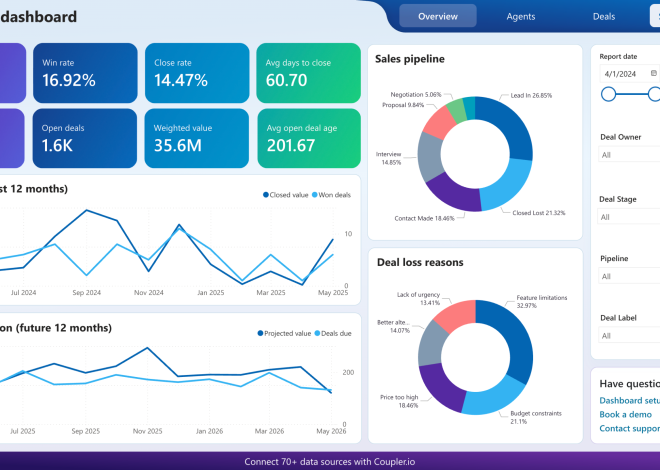660x470 pixels.
Task: Select the Open deals 1.6K card
Action: [x=85, y=138]
